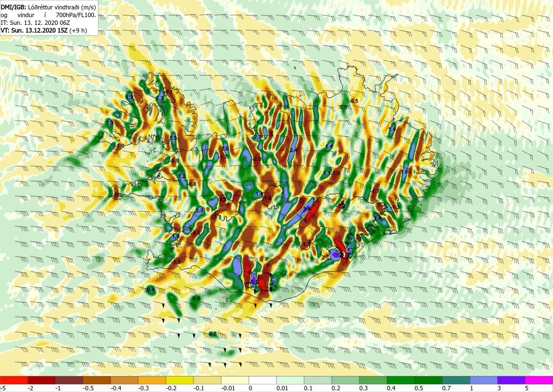Viewport: 553px width, 392px height.
Task: Select the '-0.4' legend scale label
Action: point(116,388)
